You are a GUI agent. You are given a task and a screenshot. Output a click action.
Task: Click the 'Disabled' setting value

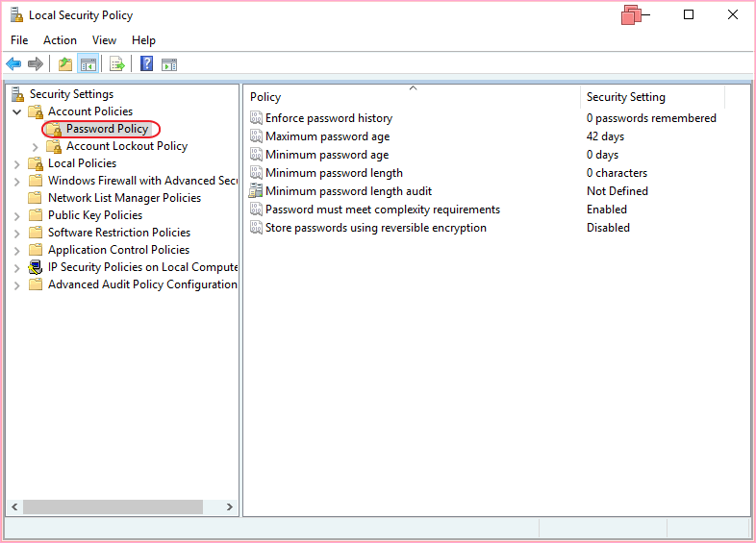(608, 228)
